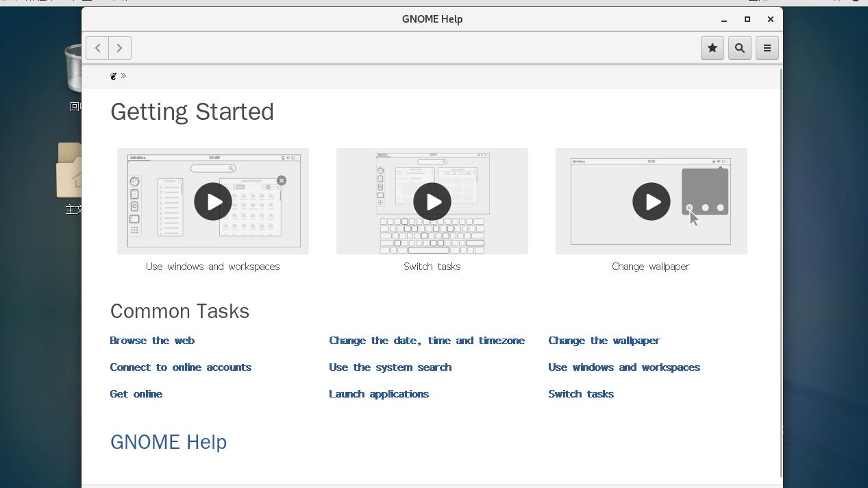Click the back navigation arrow
The height and width of the screenshot is (488, 868).
point(98,48)
